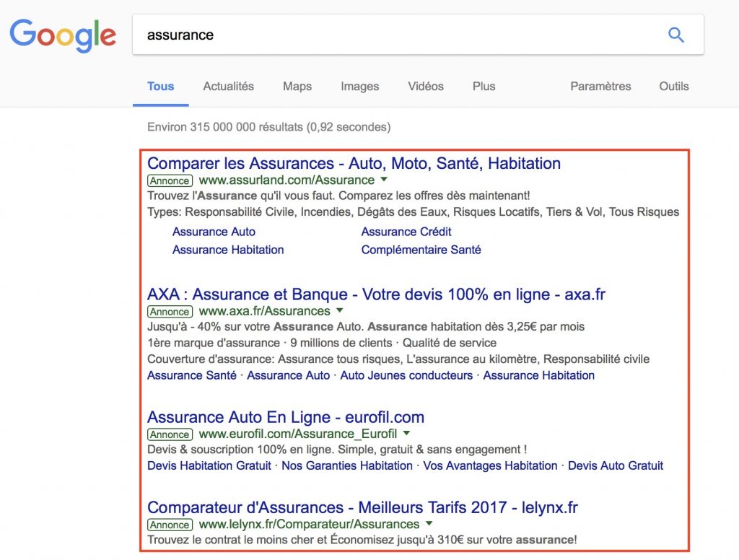Click the Annonce badge on AXA ad

(170, 312)
